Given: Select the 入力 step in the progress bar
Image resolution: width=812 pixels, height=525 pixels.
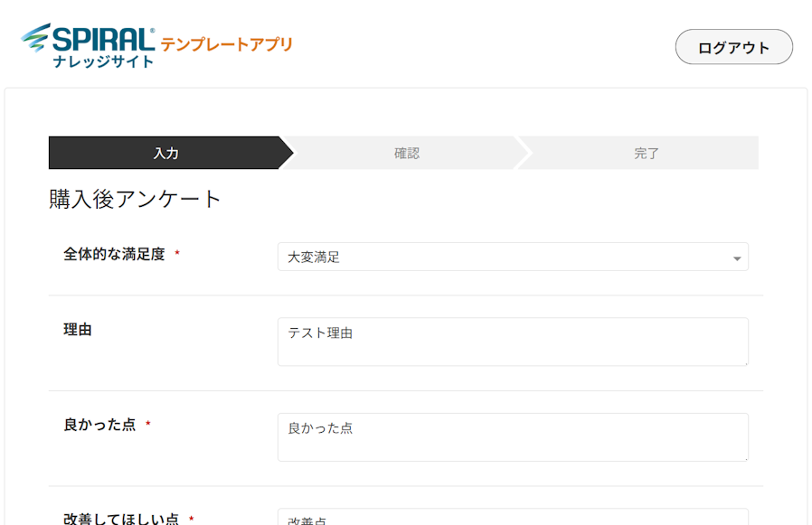Looking at the screenshot, I should click(165, 154).
